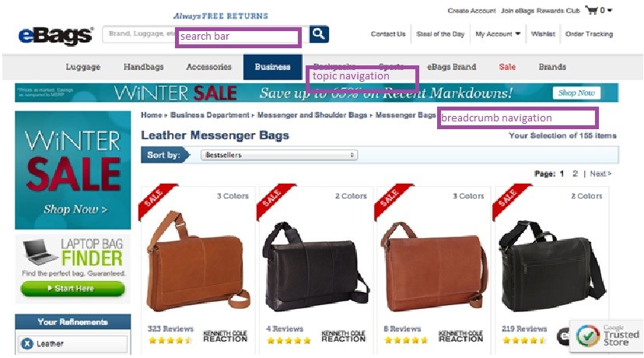Click the laptop icon in Laptop Bag Finder
Viewport: 644px width, 358px height.
tap(40, 251)
